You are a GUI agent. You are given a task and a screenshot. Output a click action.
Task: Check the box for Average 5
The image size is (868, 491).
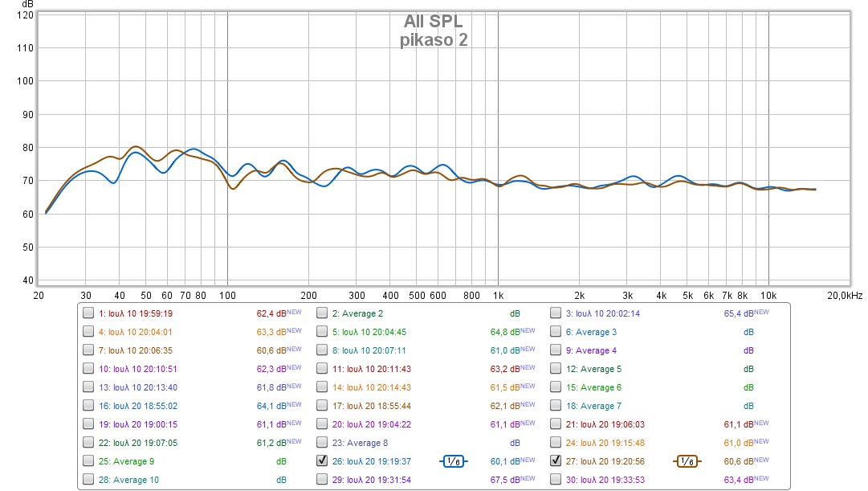(556, 369)
